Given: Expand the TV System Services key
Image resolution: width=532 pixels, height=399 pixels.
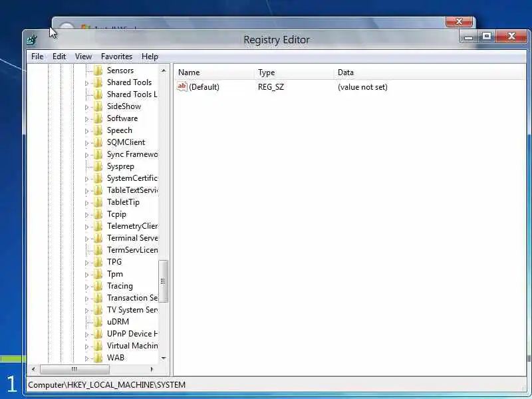Looking at the screenshot, I should 86,311.
